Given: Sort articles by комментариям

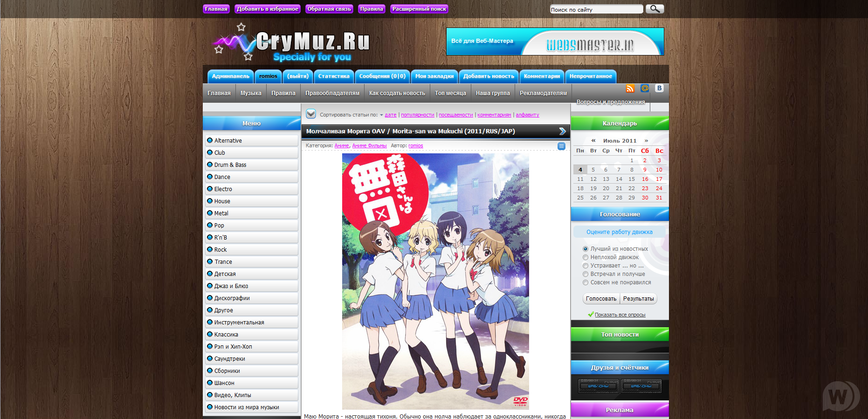Looking at the screenshot, I should (494, 115).
